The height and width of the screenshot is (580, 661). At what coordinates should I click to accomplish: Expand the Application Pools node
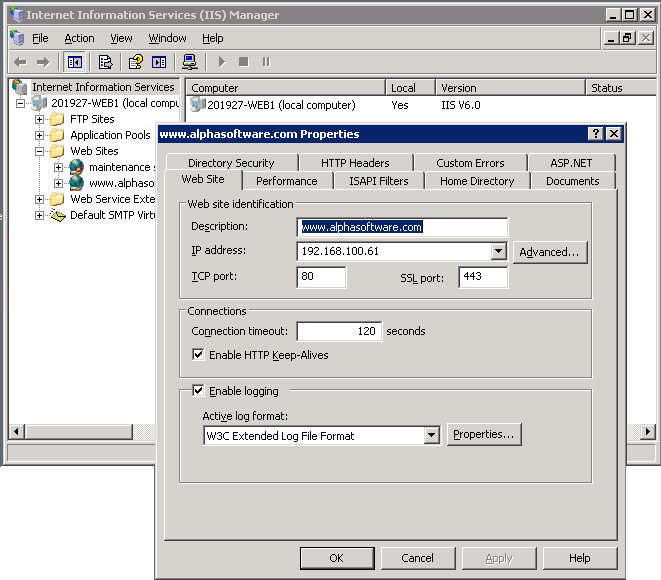[39, 135]
